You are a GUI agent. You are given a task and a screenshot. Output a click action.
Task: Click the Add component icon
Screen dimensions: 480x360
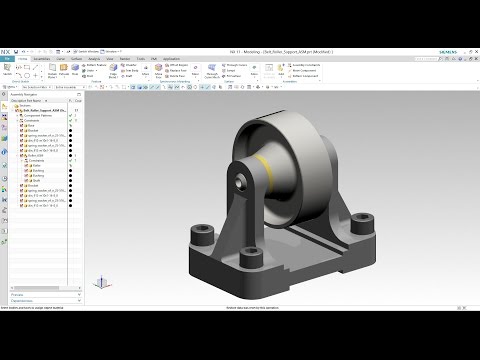(281, 70)
